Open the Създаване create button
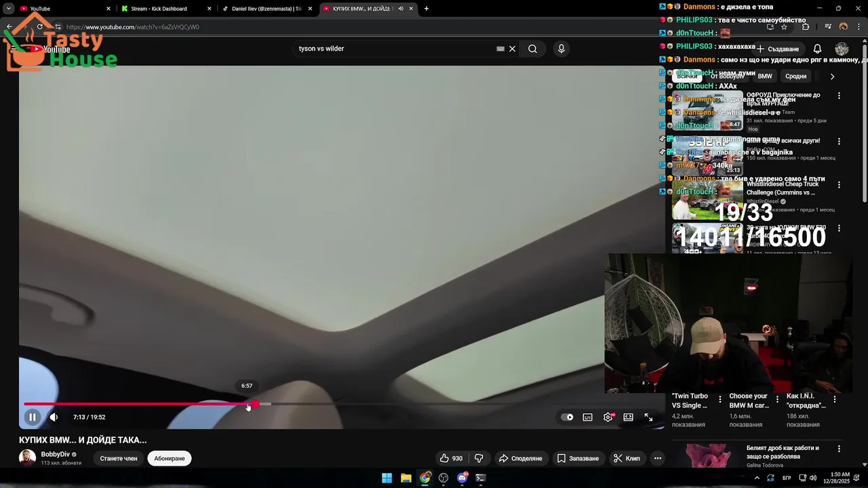Screen dimensions: 868x488 tap(778, 49)
